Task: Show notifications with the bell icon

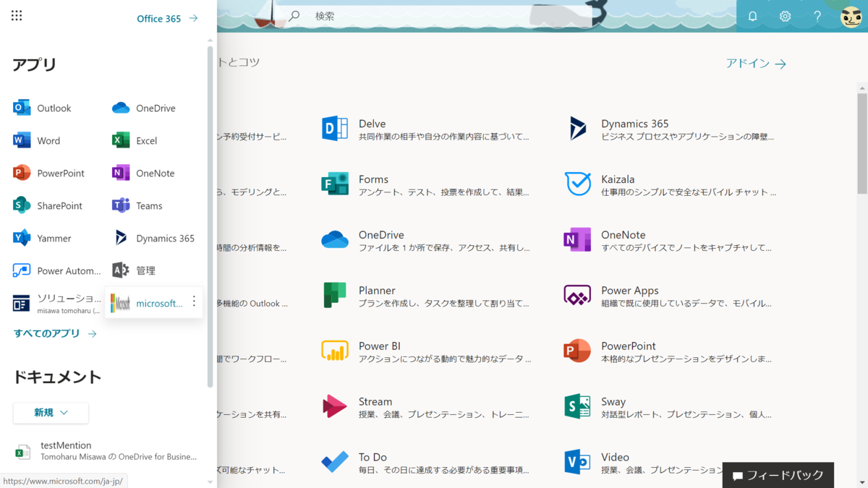Action: tap(752, 16)
